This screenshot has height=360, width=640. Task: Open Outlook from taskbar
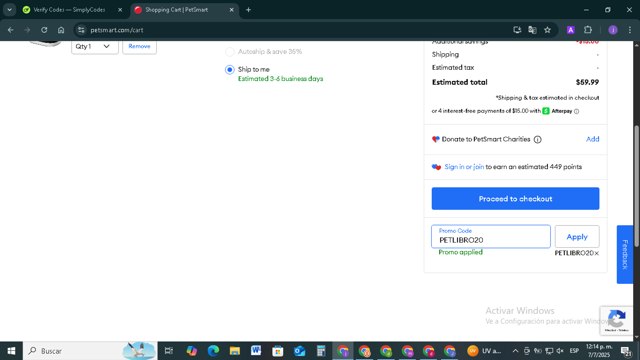click(x=299, y=351)
